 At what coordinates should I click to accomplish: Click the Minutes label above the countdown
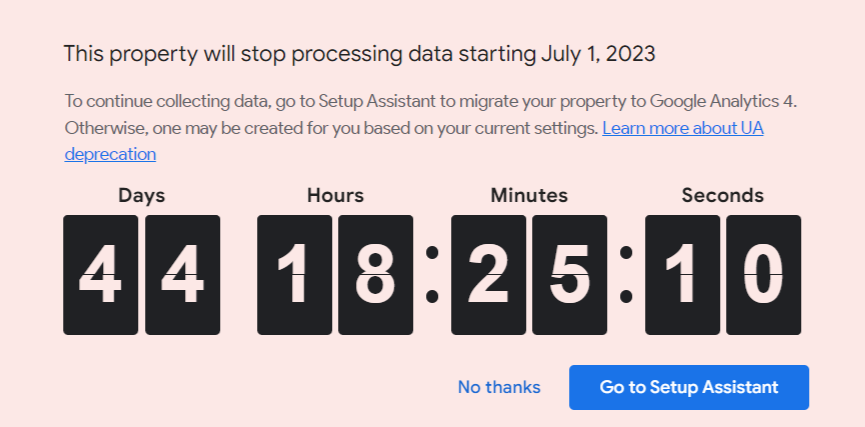[529, 196]
